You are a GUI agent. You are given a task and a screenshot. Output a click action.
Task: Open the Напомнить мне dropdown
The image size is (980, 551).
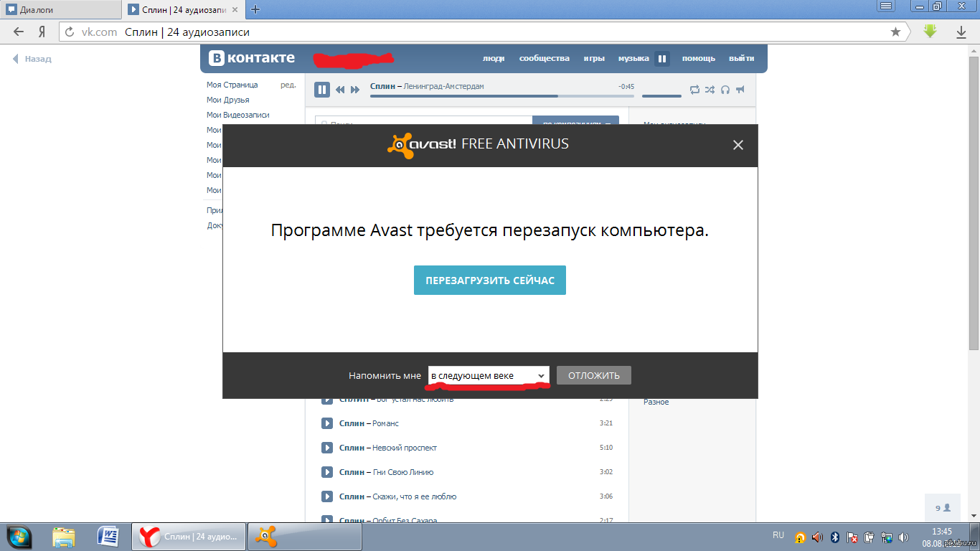point(489,375)
